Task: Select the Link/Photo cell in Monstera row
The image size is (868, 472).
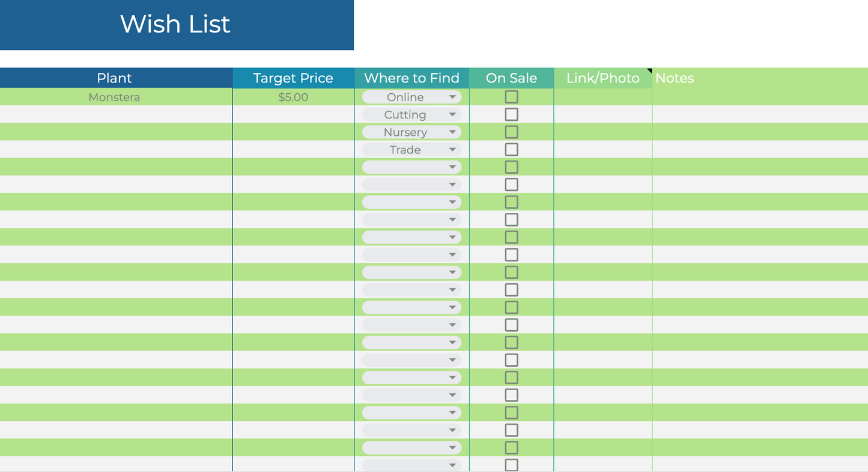Action: pos(602,97)
